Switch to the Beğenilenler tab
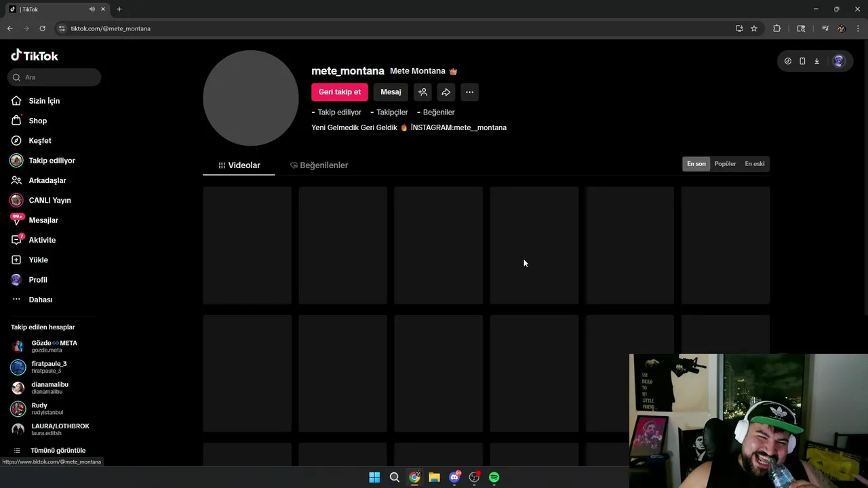Viewport: 868px width, 488px height. point(319,165)
